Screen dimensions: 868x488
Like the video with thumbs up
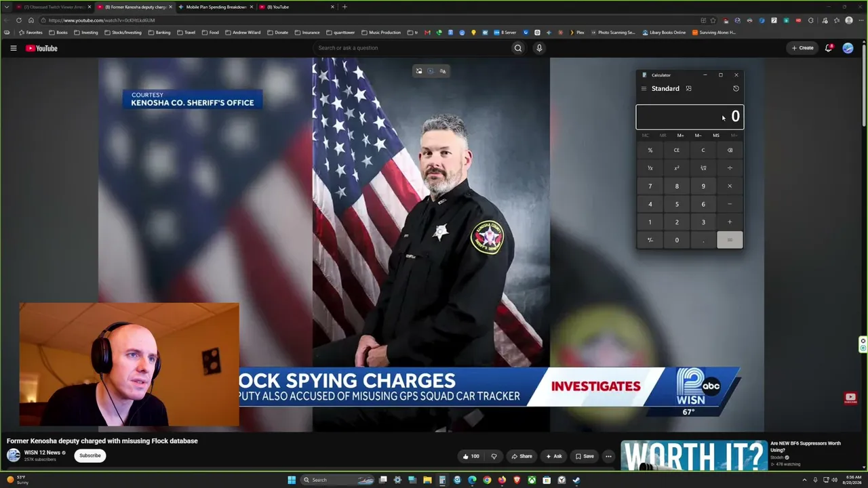(471, 456)
